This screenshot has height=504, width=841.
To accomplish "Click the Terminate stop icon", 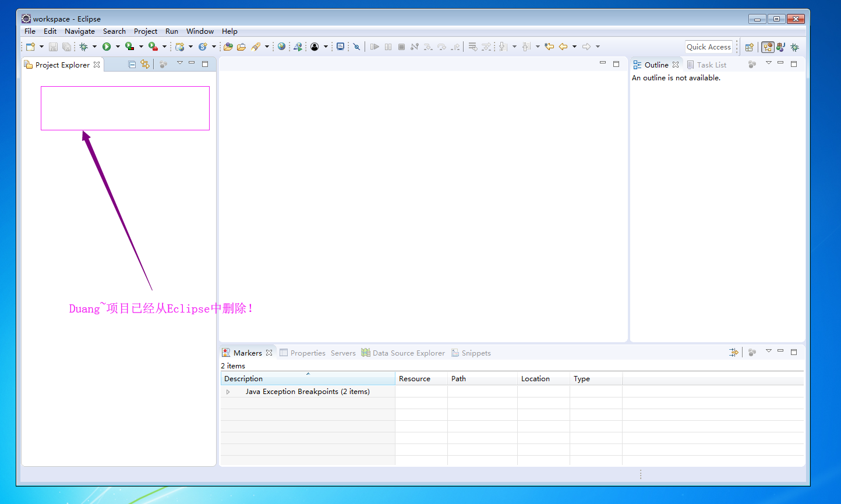I will pos(401,47).
